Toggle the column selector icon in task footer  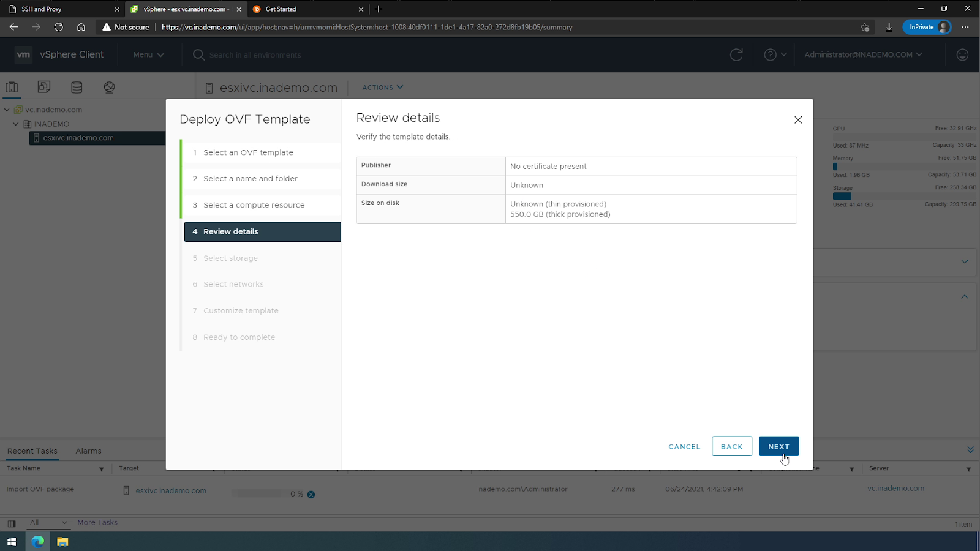click(12, 523)
